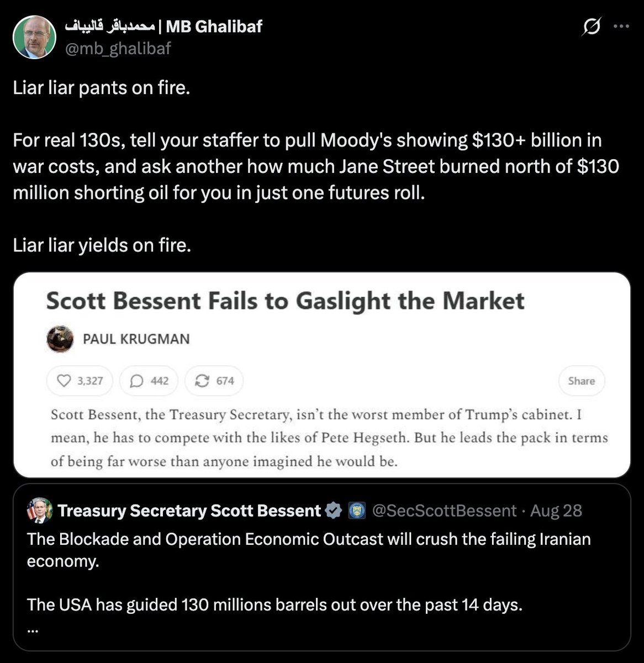Click the comment bubble icon showing 442
Screen dimensions: 644x663
click(x=136, y=381)
